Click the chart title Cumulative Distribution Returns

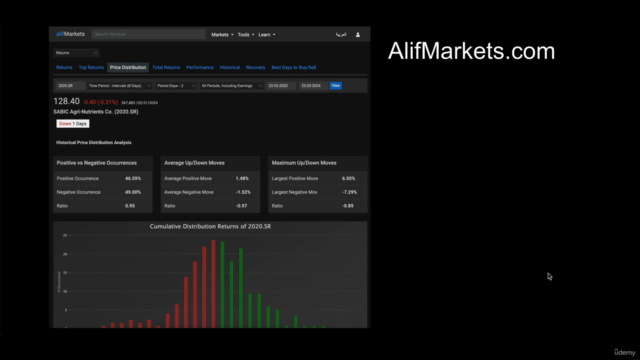[x=210, y=227]
